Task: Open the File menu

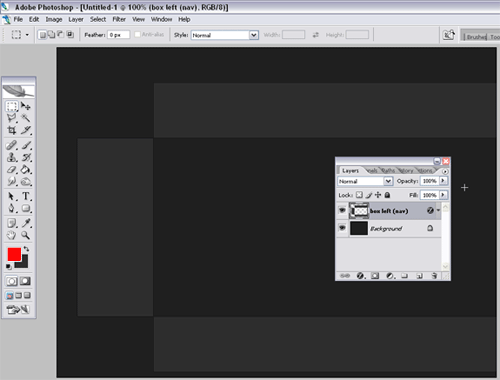Action: (18, 19)
